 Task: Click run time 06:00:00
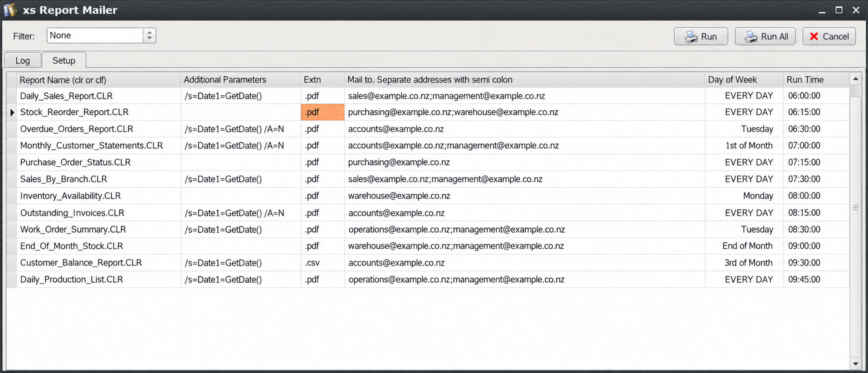pos(816,96)
